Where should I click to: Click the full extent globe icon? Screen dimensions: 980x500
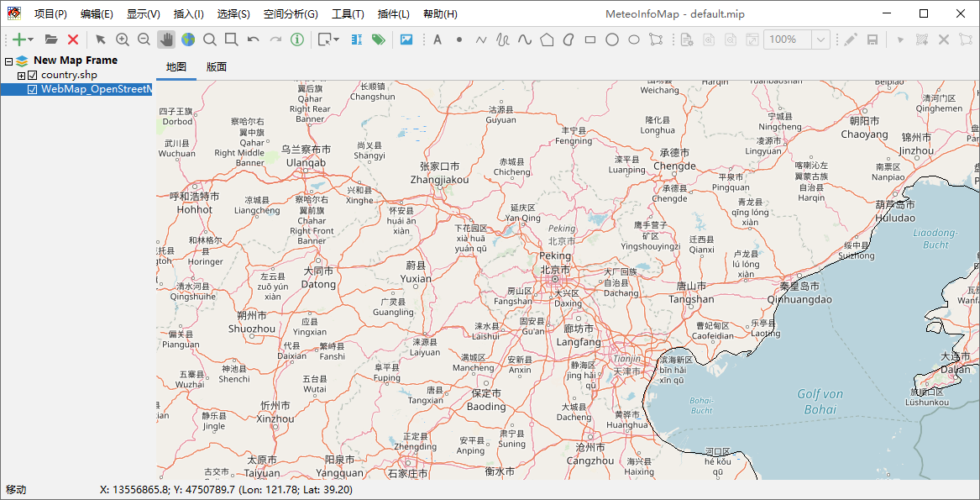click(x=188, y=39)
